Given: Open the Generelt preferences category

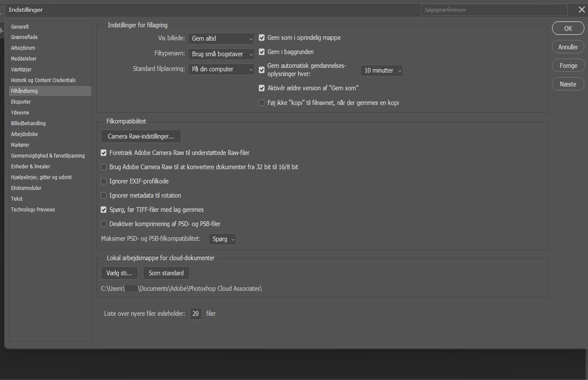Looking at the screenshot, I should (x=50, y=26).
